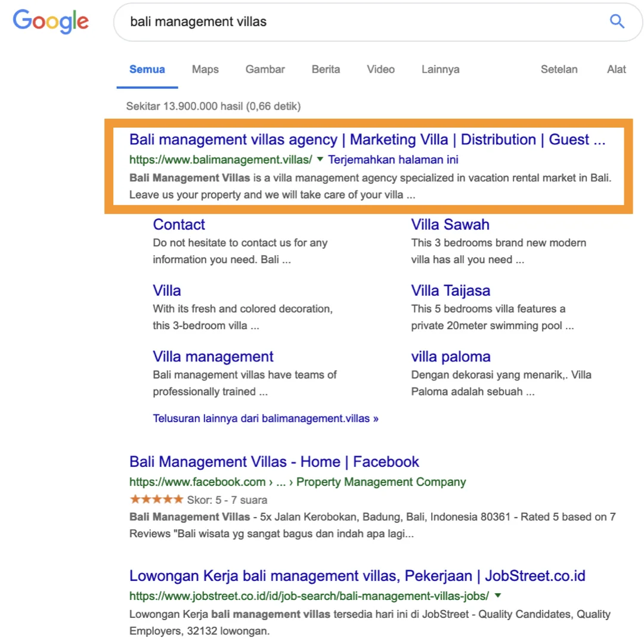This screenshot has width=644, height=644.
Task: Click 'Telusuran lainnya dari balimanagement.villas' link
Action: 266,419
